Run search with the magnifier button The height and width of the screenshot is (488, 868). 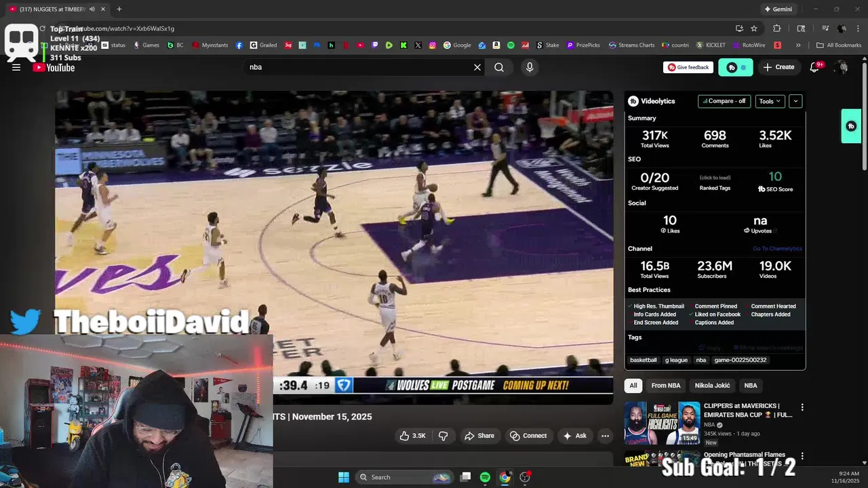coord(499,67)
